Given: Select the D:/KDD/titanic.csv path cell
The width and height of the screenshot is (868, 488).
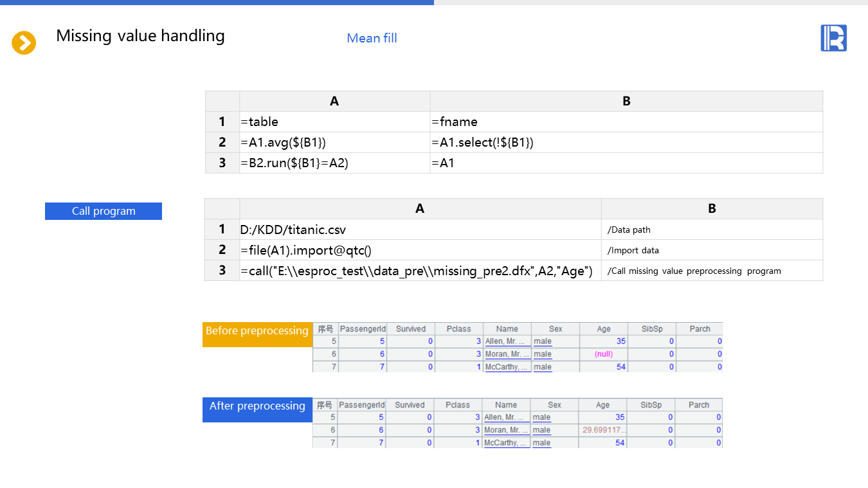Looking at the screenshot, I should tap(420, 230).
